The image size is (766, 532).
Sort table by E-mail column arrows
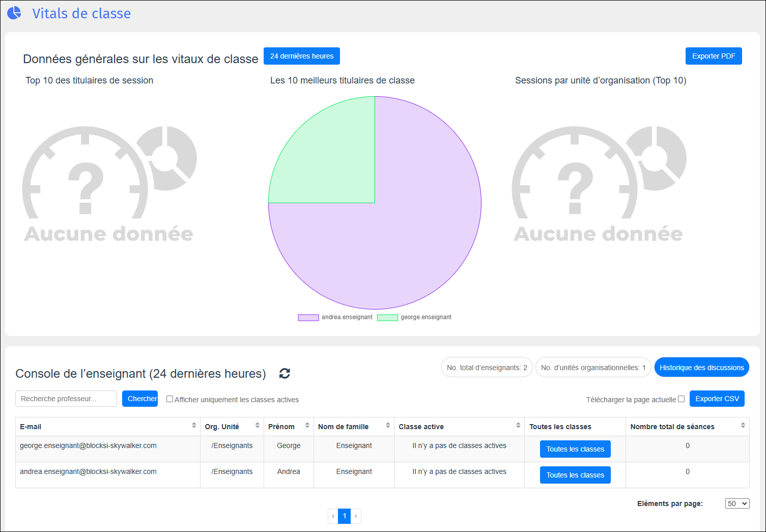pyautogui.click(x=194, y=426)
